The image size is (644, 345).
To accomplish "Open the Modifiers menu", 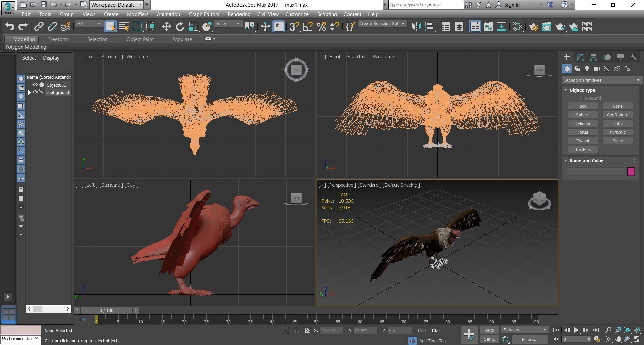I will coord(138,14).
